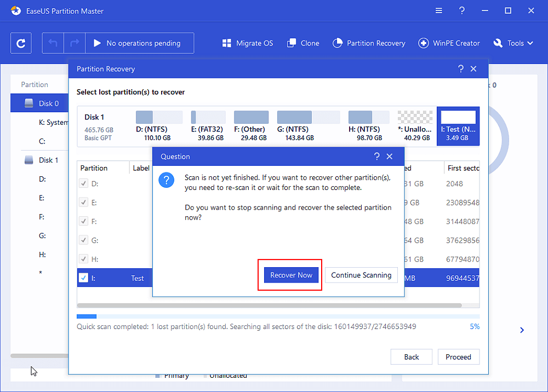This screenshot has height=392, width=548.
Task: Open Partition Recovery from the toolbar
Action: [x=369, y=43]
